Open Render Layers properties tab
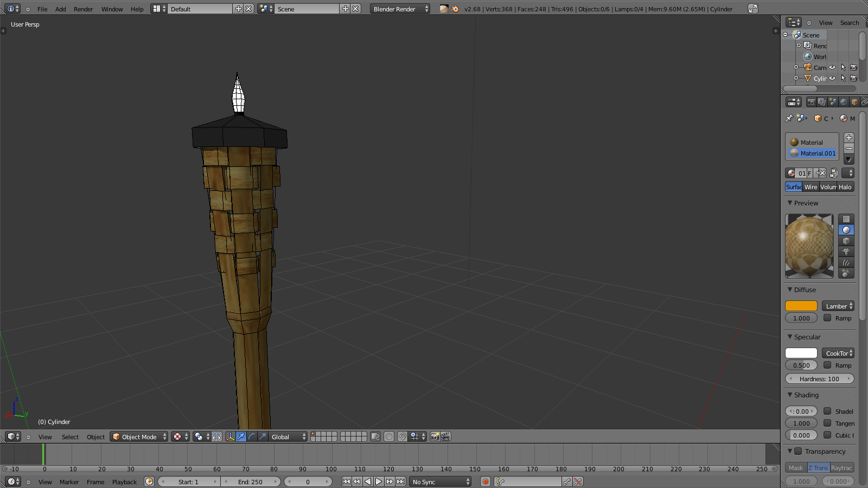The width and height of the screenshot is (868, 488). pos(822,102)
